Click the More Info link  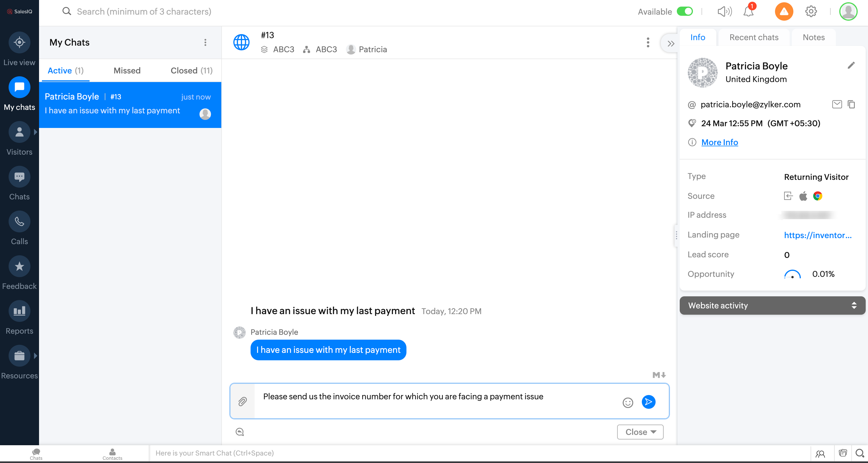point(719,142)
